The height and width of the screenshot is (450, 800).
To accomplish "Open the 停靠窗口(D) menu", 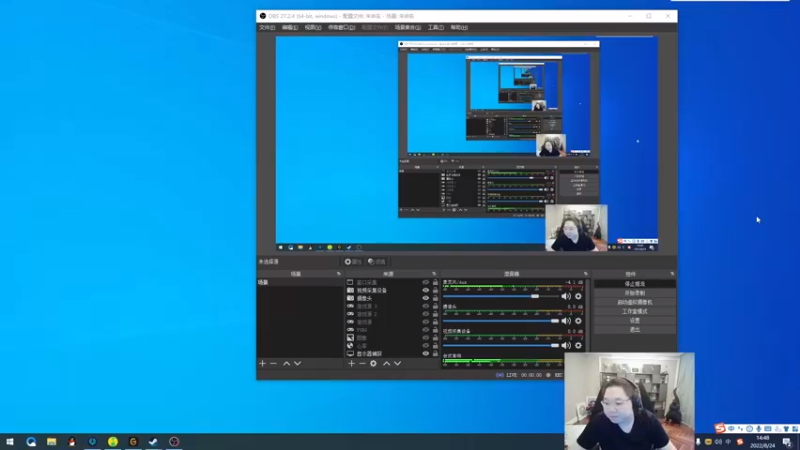I will pyautogui.click(x=341, y=28).
